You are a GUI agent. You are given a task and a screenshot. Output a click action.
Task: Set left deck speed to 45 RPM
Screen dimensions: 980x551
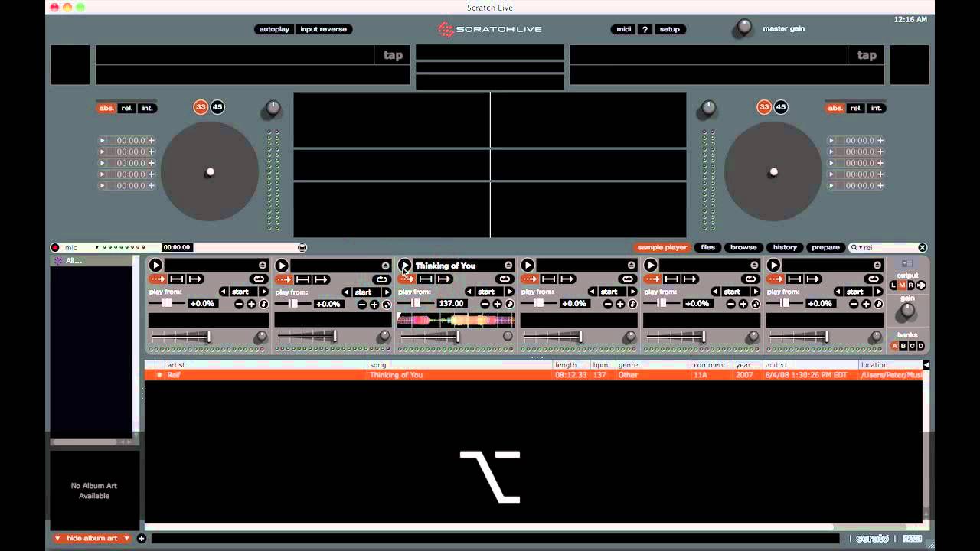[x=217, y=107]
